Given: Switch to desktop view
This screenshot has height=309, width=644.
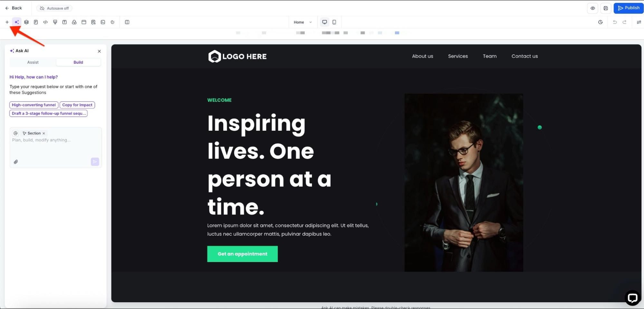Looking at the screenshot, I should (x=324, y=22).
